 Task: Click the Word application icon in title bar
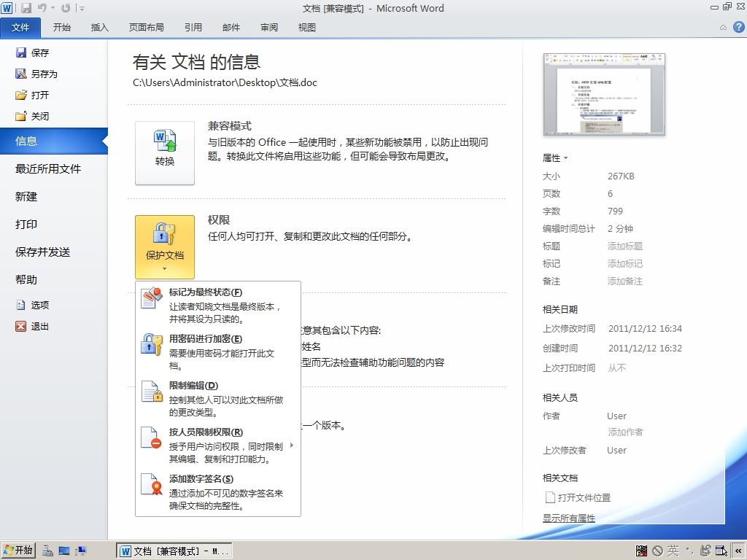pyautogui.click(x=7, y=7)
